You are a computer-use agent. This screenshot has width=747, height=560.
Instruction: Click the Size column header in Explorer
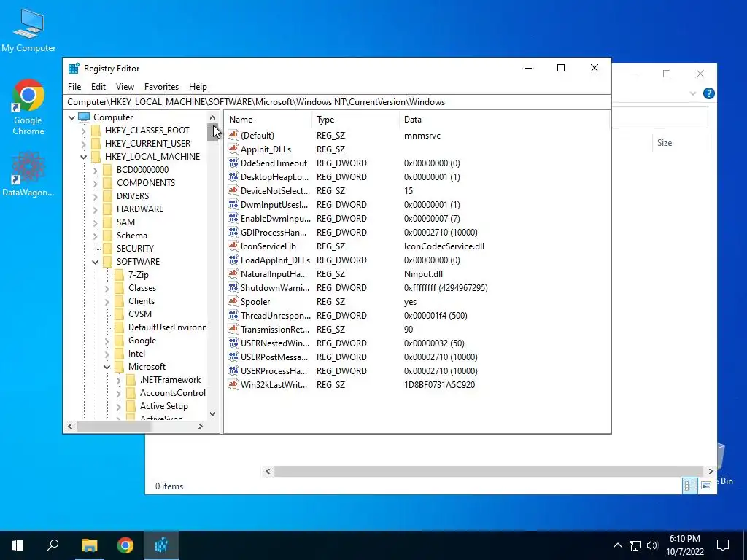click(681, 143)
